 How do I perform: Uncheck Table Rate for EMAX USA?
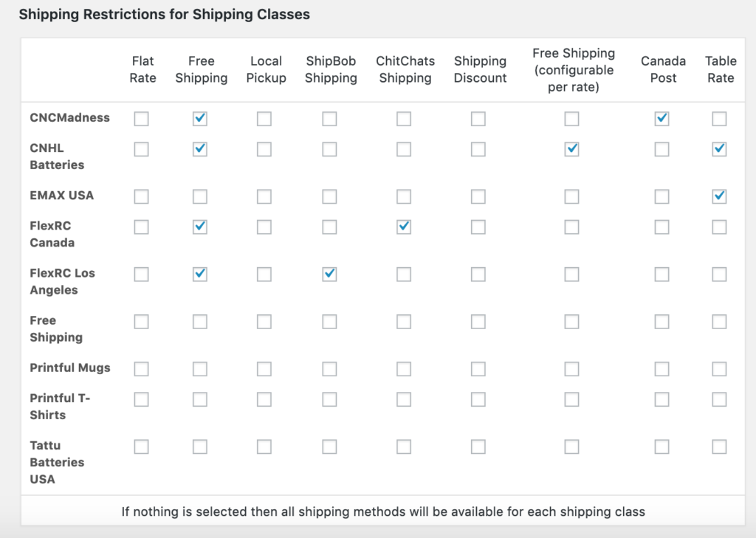pyautogui.click(x=719, y=196)
